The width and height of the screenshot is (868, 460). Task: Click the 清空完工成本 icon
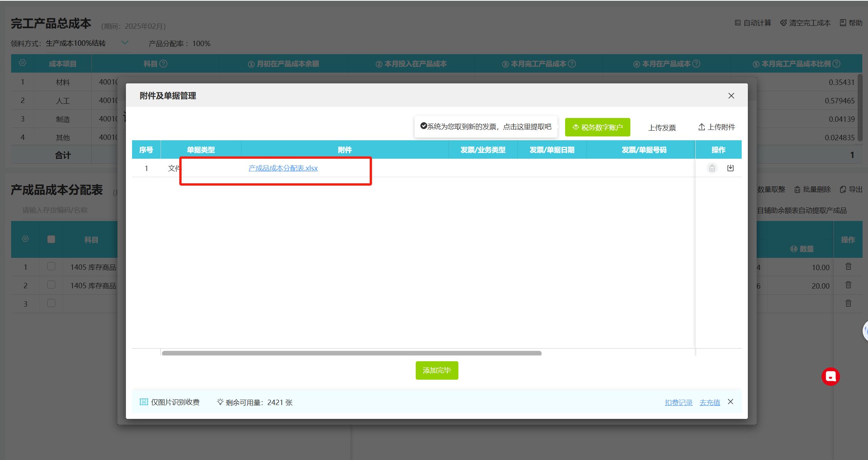coord(784,23)
